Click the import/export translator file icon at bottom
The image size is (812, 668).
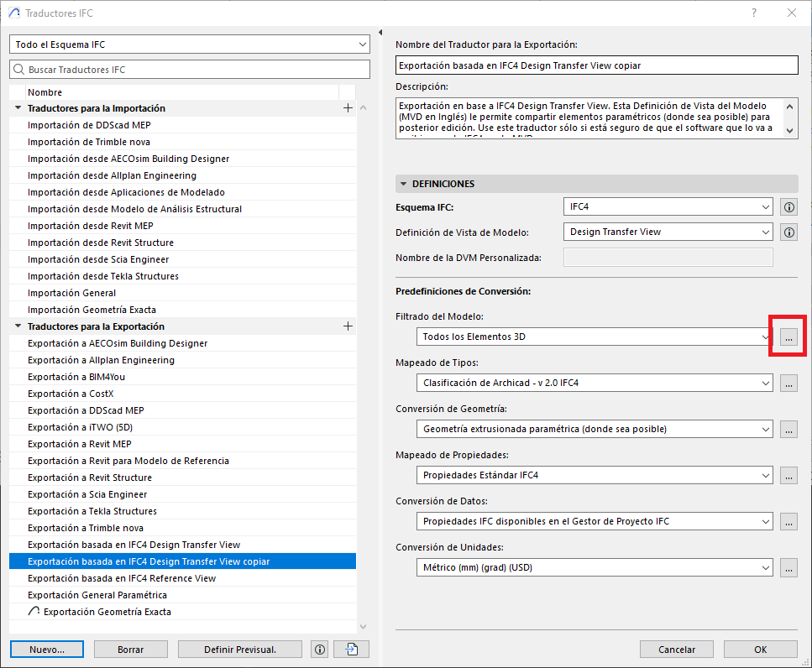pyautogui.click(x=351, y=649)
